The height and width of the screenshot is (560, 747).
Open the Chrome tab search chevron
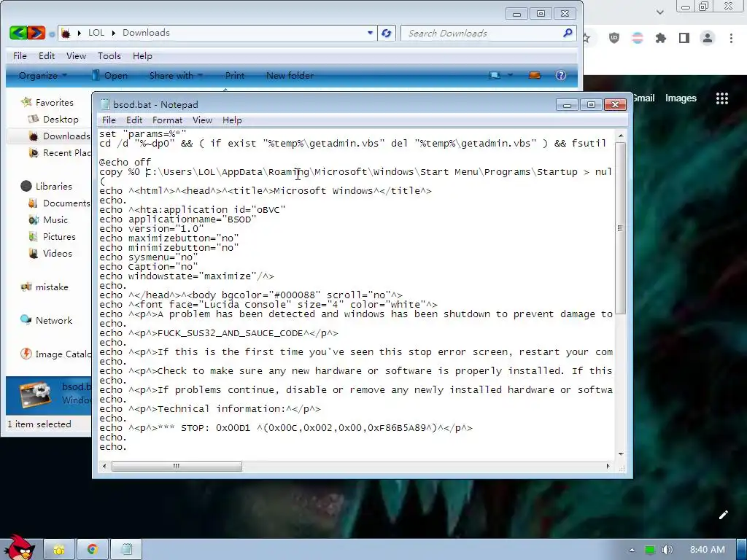pos(659,12)
